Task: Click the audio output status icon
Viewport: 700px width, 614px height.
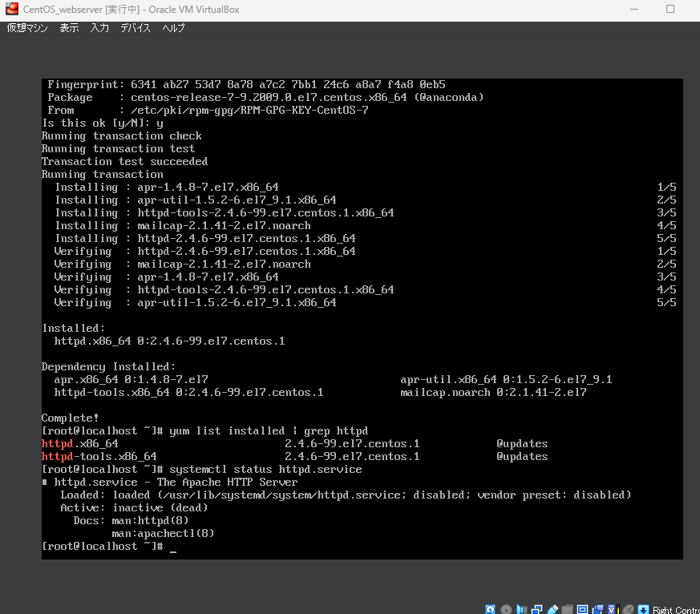Action: [520, 608]
